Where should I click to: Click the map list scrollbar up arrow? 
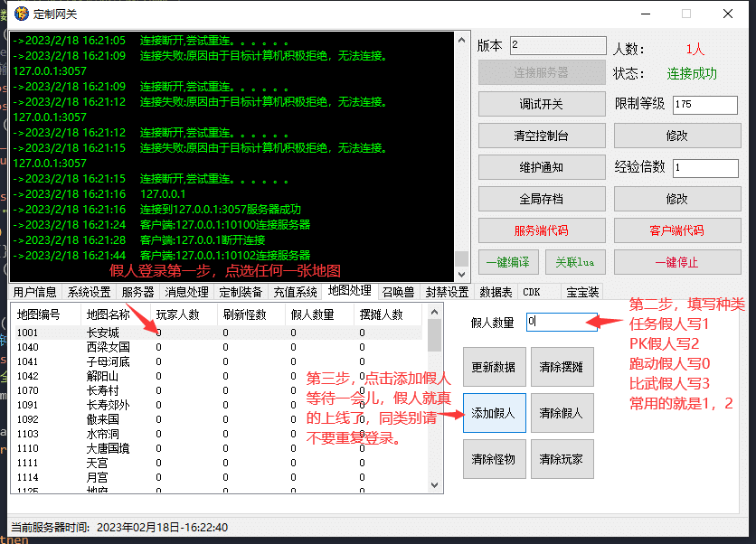pyautogui.click(x=435, y=312)
